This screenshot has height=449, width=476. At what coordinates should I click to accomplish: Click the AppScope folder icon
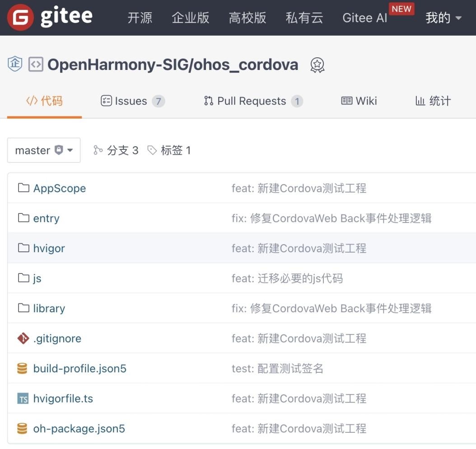coord(23,188)
